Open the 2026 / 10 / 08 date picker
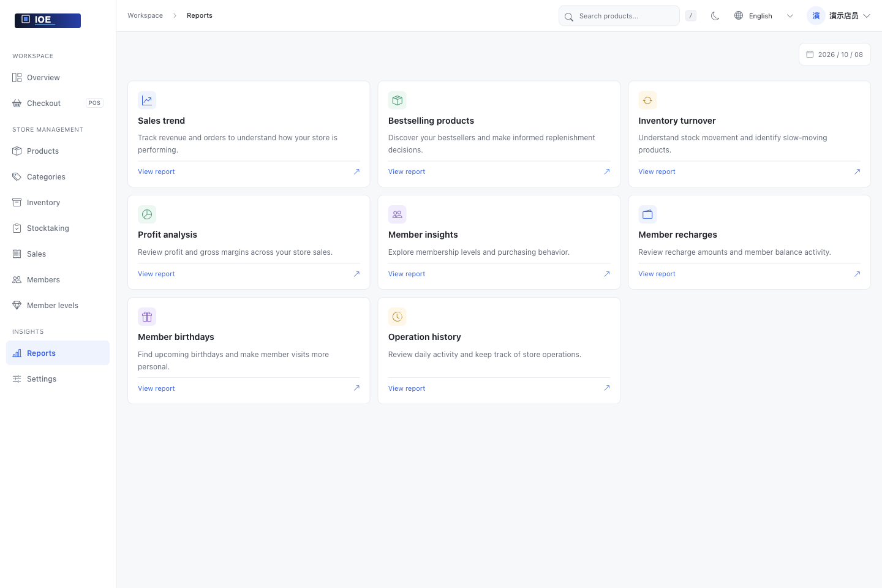This screenshot has width=882, height=588. [x=834, y=55]
